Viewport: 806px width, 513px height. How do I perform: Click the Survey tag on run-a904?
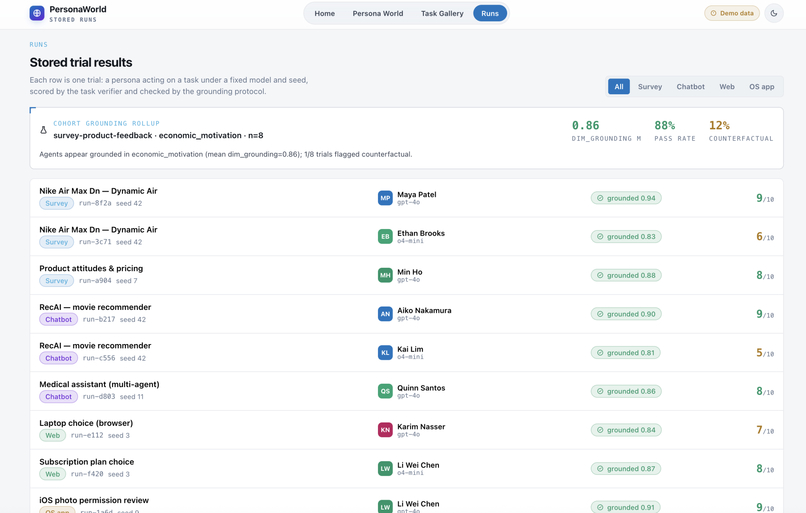point(57,281)
